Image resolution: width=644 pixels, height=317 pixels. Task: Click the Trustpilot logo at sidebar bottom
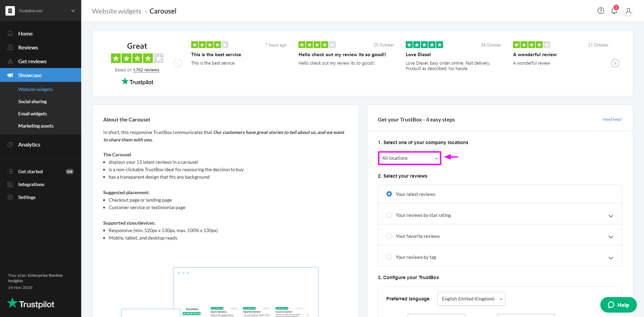click(x=30, y=303)
